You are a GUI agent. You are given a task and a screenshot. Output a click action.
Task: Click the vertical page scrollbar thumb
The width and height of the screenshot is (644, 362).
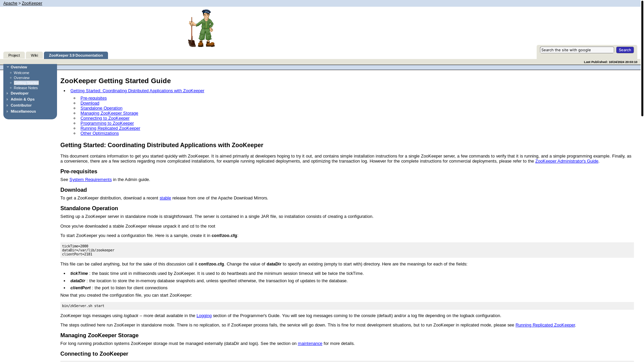(642, 58)
